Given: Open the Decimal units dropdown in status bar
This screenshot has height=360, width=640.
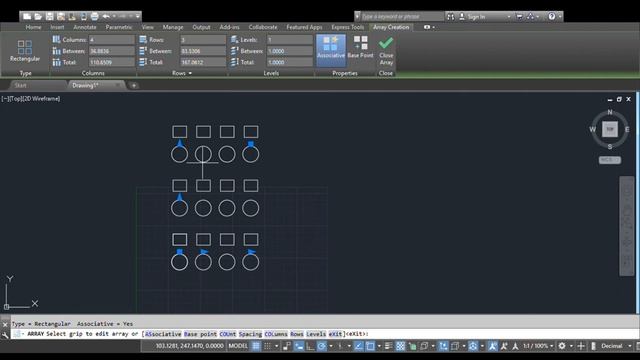Looking at the screenshot, I should pos(615,346).
